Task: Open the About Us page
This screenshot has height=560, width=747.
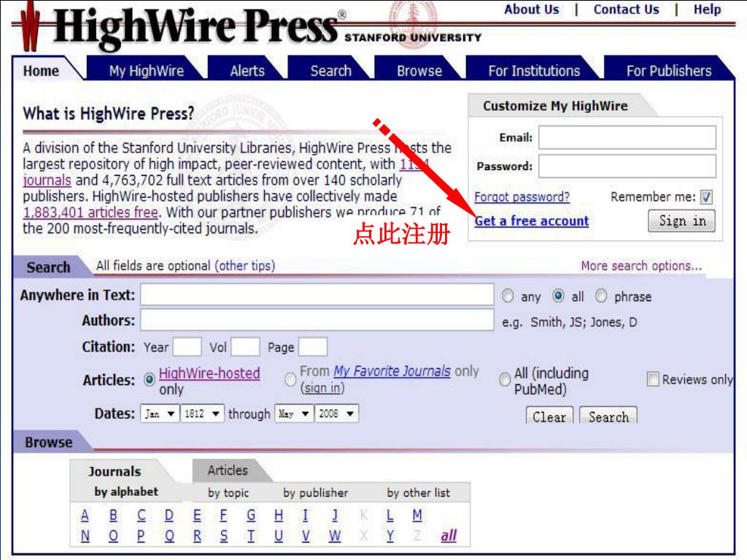Action: click(532, 9)
